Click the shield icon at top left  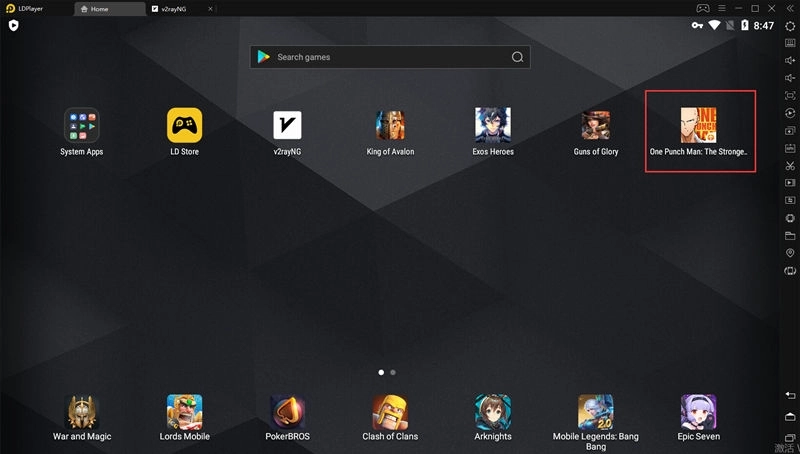pos(14,26)
